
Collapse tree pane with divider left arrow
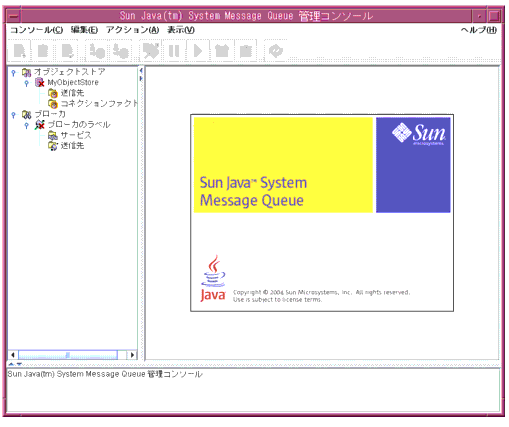[141, 71]
